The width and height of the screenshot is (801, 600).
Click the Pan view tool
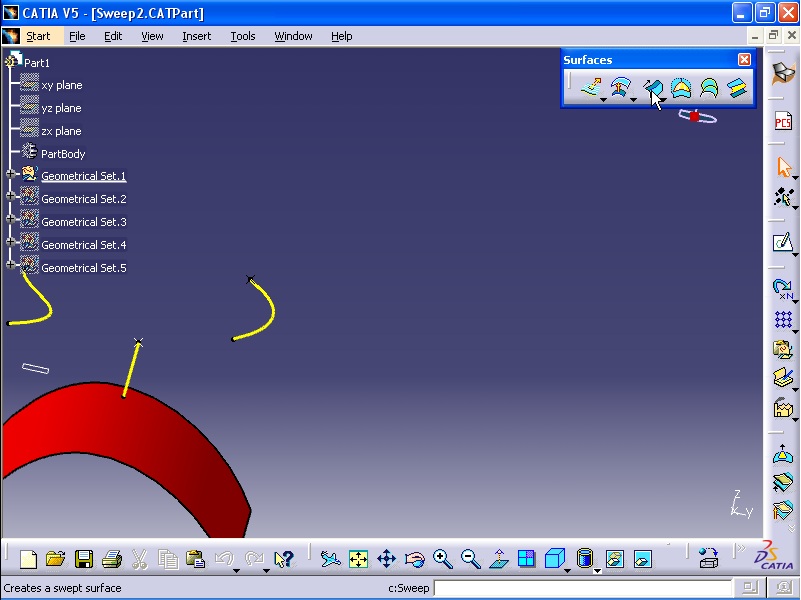click(x=387, y=560)
